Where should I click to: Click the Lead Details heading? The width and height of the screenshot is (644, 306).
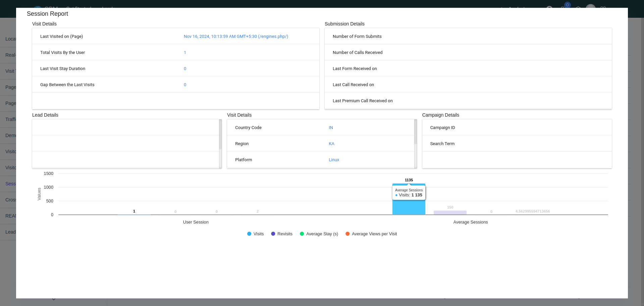[45, 115]
